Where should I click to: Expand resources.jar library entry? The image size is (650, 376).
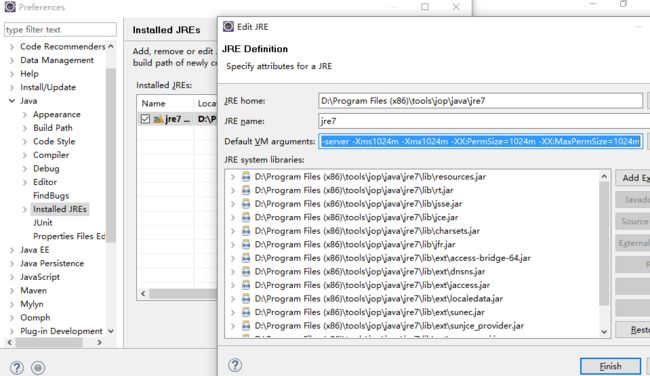click(x=233, y=177)
